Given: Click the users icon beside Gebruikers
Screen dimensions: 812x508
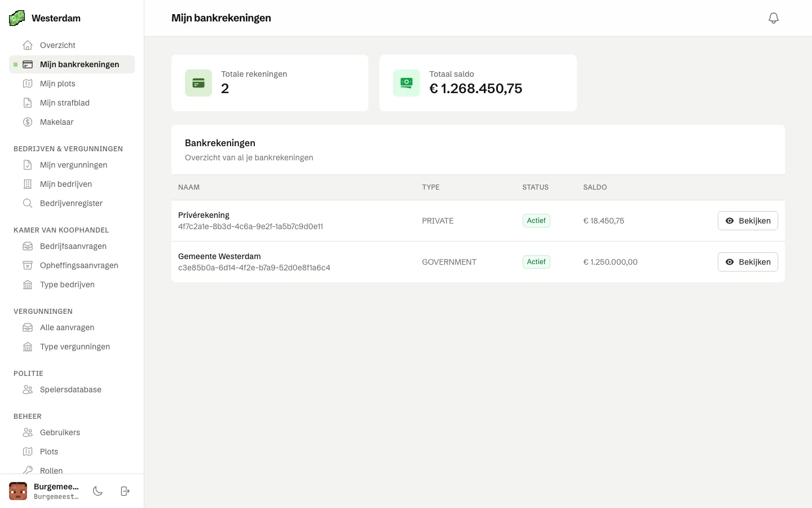Looking at the screenshot, I should pos(28,432).
